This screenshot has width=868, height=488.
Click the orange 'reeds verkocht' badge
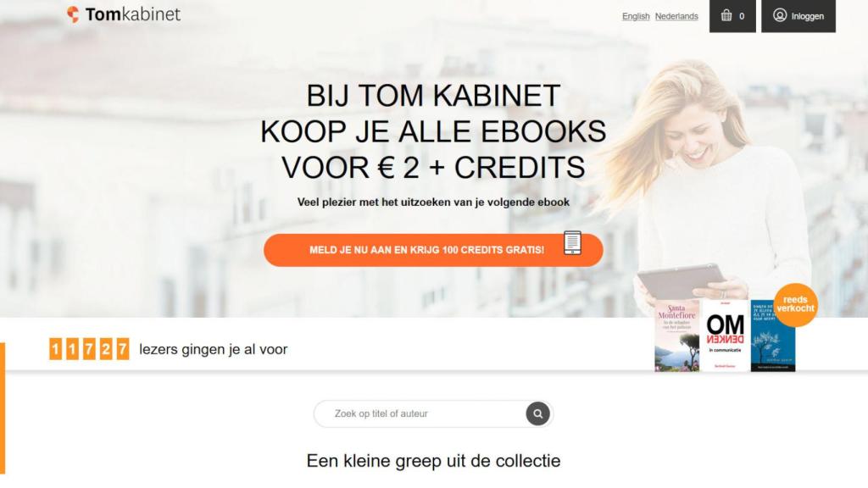point(795,305)
